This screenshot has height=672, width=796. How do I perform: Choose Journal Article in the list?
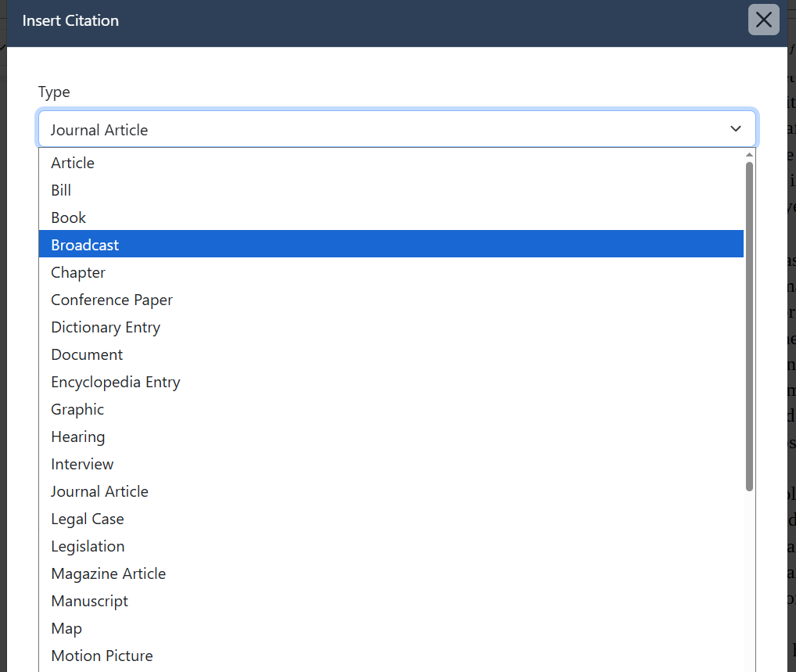pyautogui.click(x=99, y=491)
